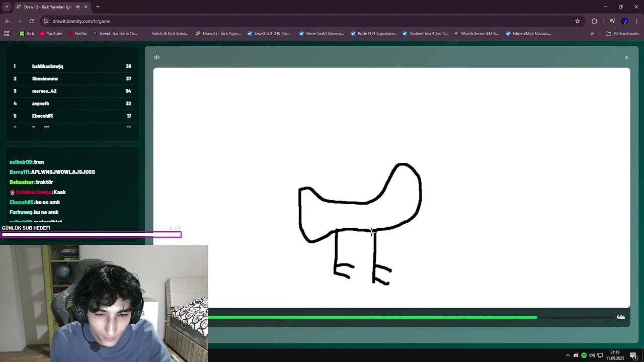Click the white drawing canvas sketch
The width and height of the screenshot is (644, 362).
click(x=360, y=224)
